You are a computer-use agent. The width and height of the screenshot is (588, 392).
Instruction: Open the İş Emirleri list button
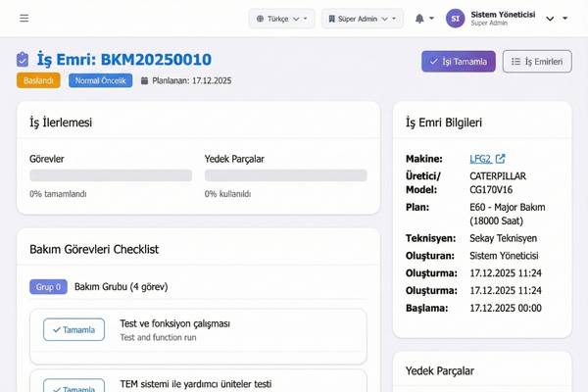coord(537,61)
